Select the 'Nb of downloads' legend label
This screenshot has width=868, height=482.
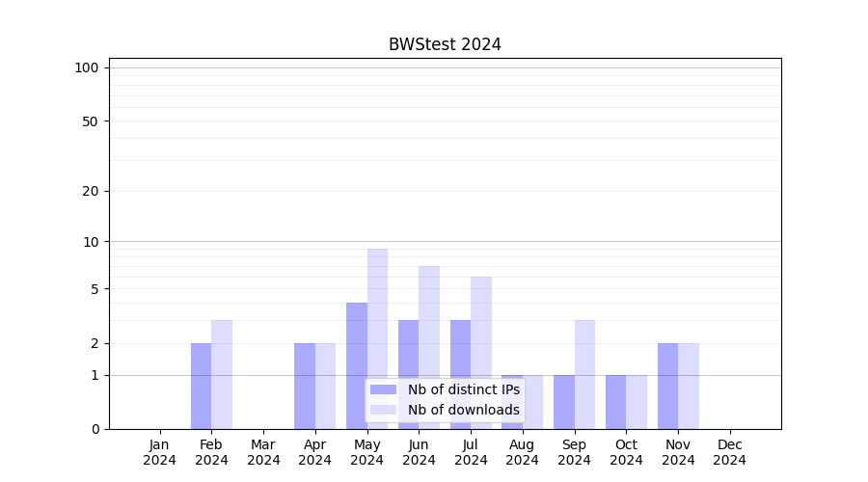[463, 410]
